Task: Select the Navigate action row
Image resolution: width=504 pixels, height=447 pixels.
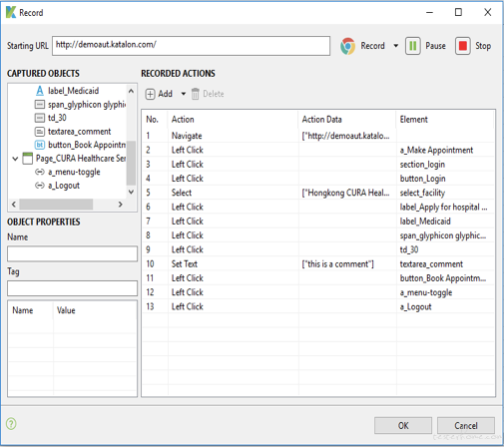Action: pyautogui.click(x=318, y=136)
